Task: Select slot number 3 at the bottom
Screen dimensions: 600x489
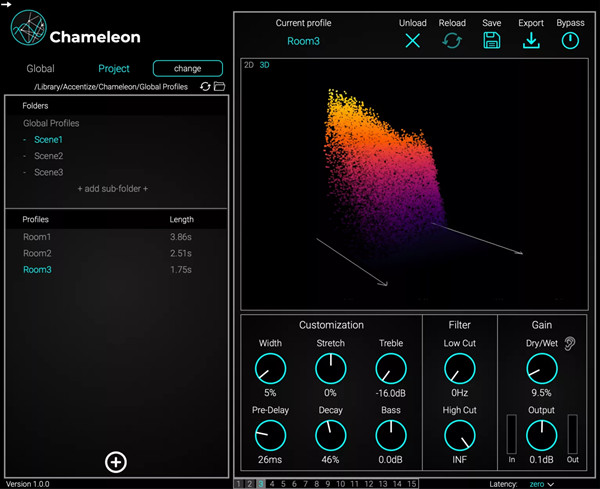Action: click(x=261, y=484)
